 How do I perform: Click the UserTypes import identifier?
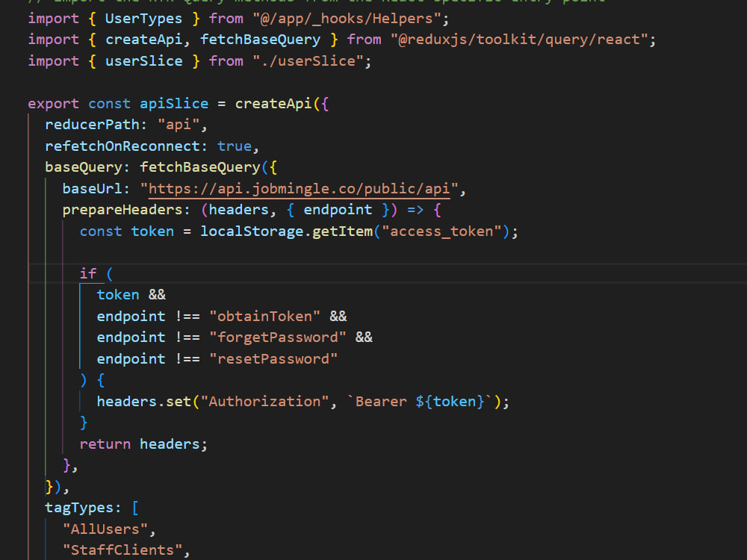pos(143,19)
